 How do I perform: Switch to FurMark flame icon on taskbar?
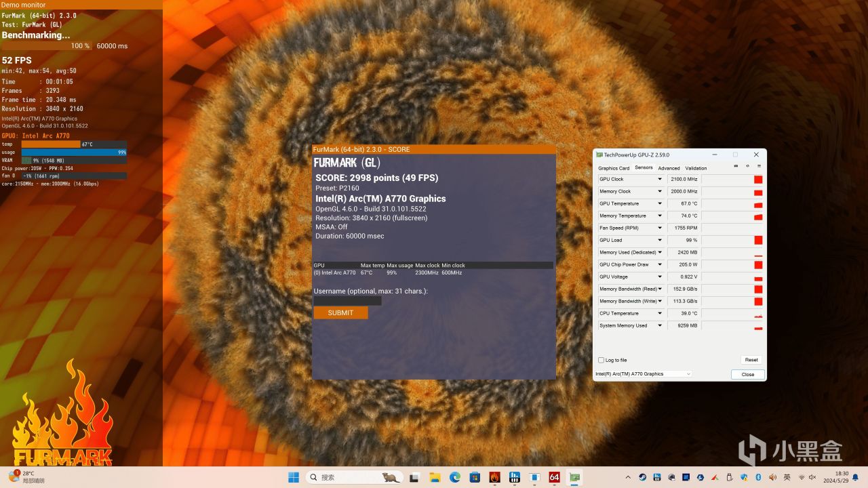click(494, 477)
